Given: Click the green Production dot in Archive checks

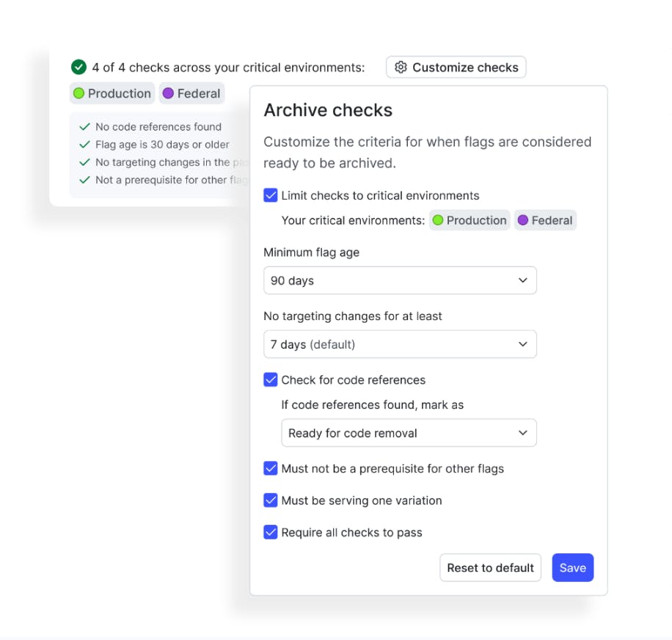Looking at the screenshot, I should click(x=437, y=220).
